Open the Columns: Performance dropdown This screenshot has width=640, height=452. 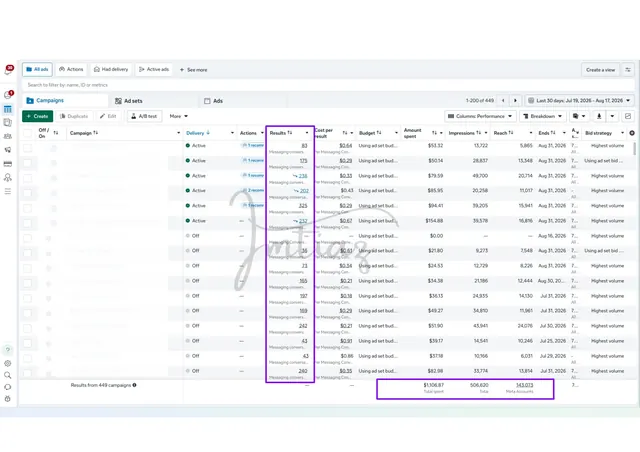pyautogui.click(x=480, y=116)
